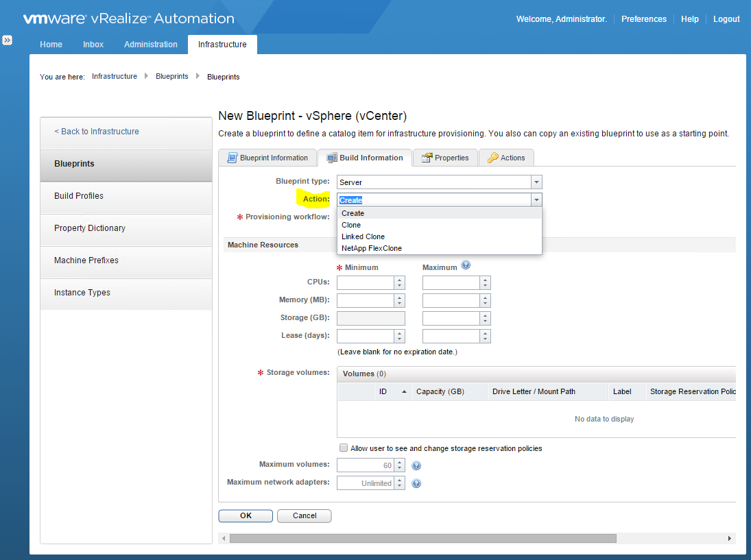
Task: Click the OK button
Action: [246, 515]
